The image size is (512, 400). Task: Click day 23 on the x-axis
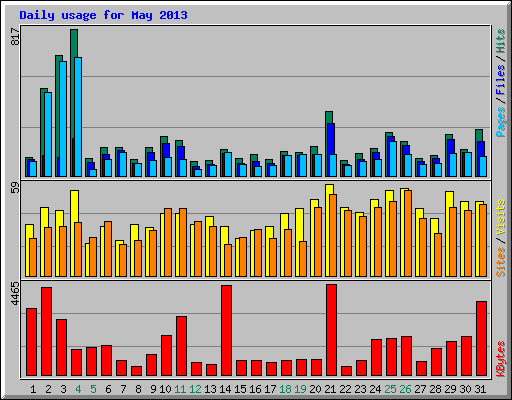pyautogui.click(x=360, y=389)
